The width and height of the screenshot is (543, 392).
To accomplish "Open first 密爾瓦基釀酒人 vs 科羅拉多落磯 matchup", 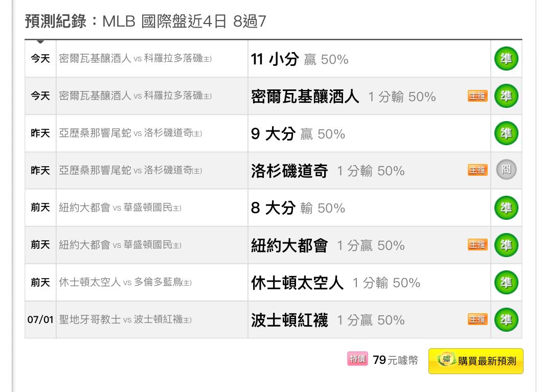I will (x=135, y=59).
